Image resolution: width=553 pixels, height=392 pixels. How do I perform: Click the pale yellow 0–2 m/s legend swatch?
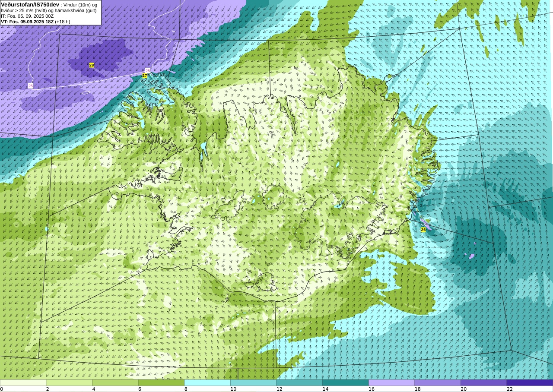pos(23,383)
